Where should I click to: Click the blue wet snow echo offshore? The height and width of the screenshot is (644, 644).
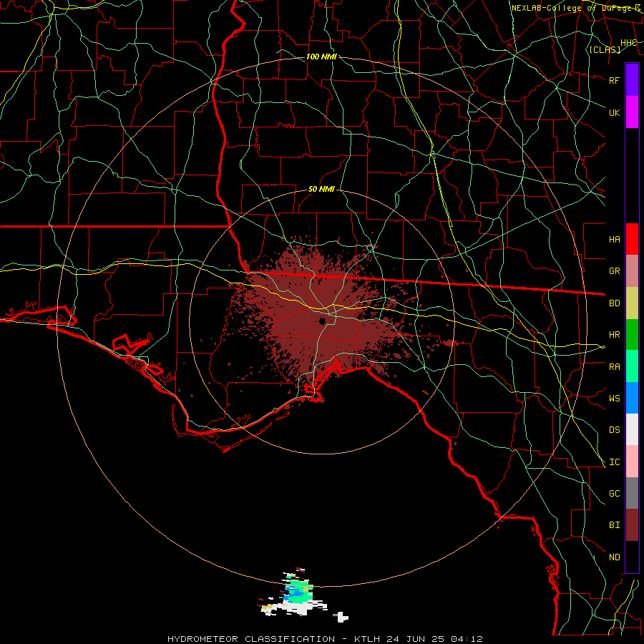(293, 593)
